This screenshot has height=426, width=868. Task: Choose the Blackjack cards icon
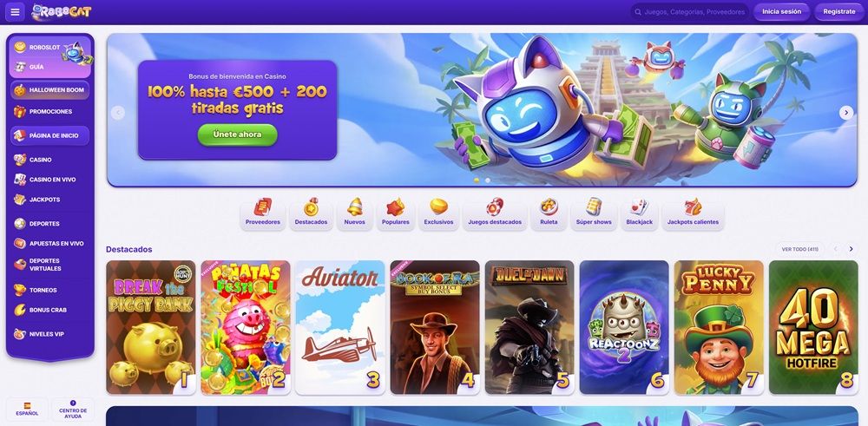639,206
